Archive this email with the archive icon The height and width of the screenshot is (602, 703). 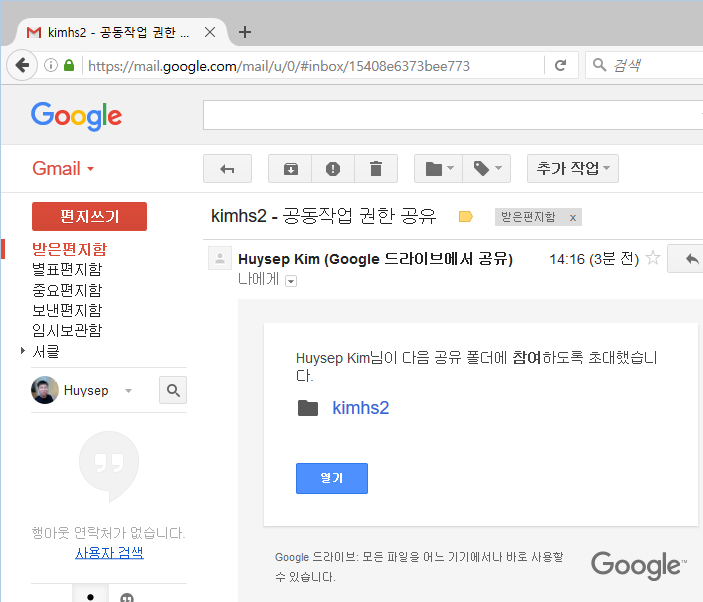coord(291,169)
